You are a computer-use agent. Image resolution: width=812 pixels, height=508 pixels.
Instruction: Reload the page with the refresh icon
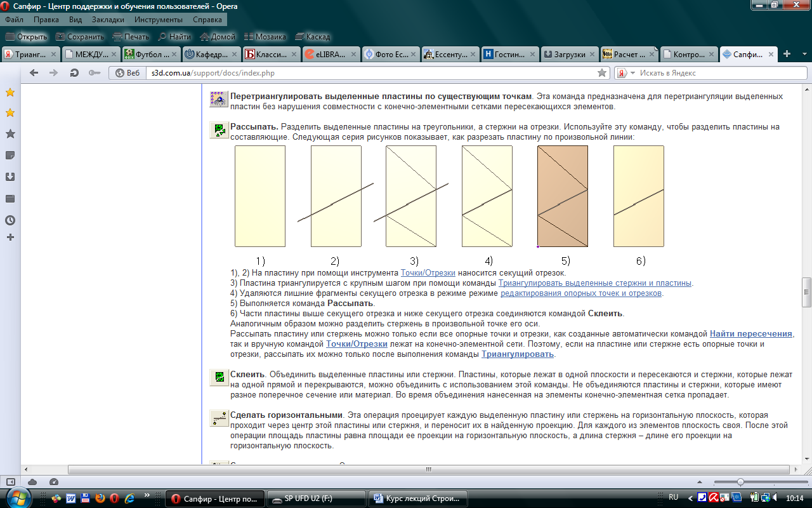pyautogui.click(x=74, y=73)
